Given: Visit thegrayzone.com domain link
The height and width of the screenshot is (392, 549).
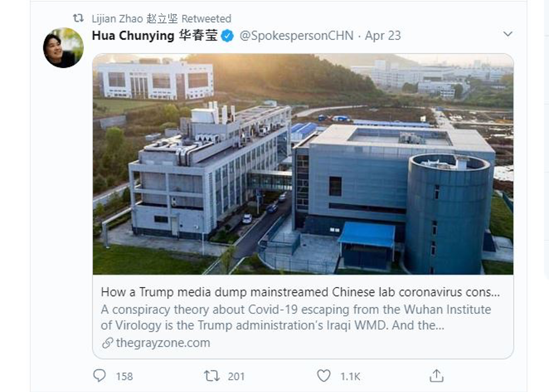Looking at the screenshot, I should [x=163, y=343].
